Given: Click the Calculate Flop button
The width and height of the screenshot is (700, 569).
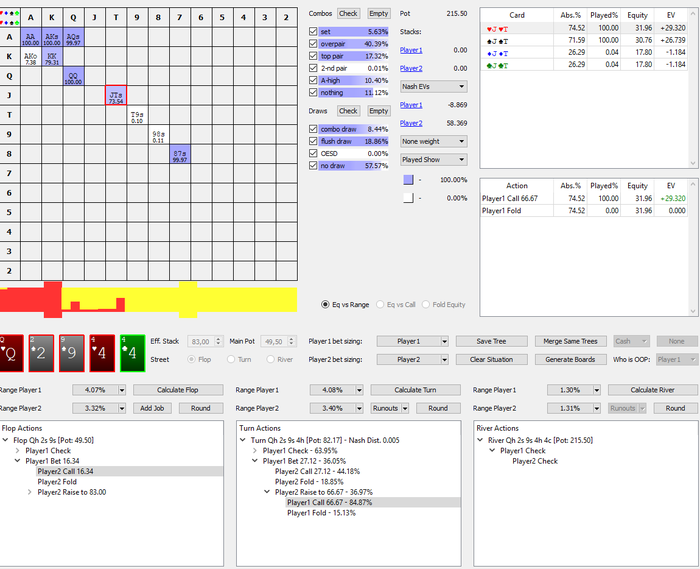Looking at the screenshot, I should tap(178, 390).
